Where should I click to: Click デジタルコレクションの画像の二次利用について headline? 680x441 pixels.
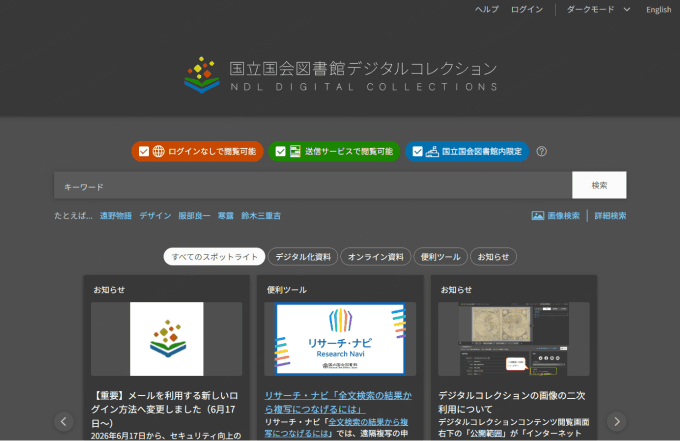(512, 402)
